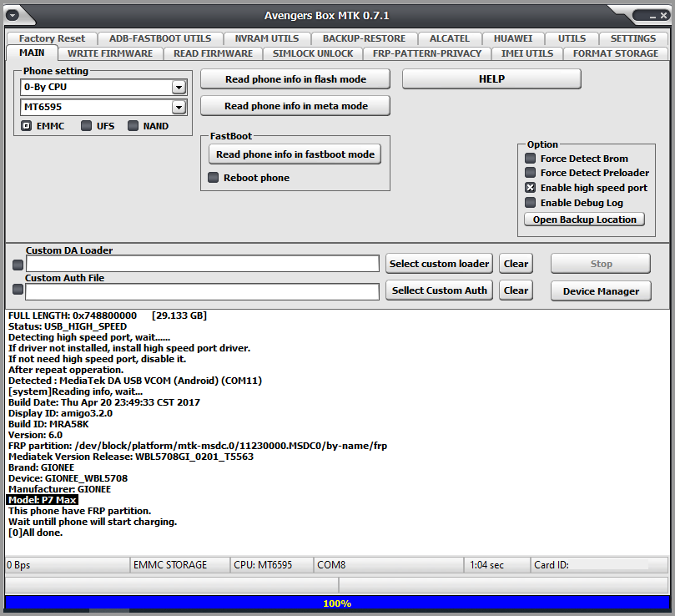
Task: Open Device Manager
Action: click(601, 291)
